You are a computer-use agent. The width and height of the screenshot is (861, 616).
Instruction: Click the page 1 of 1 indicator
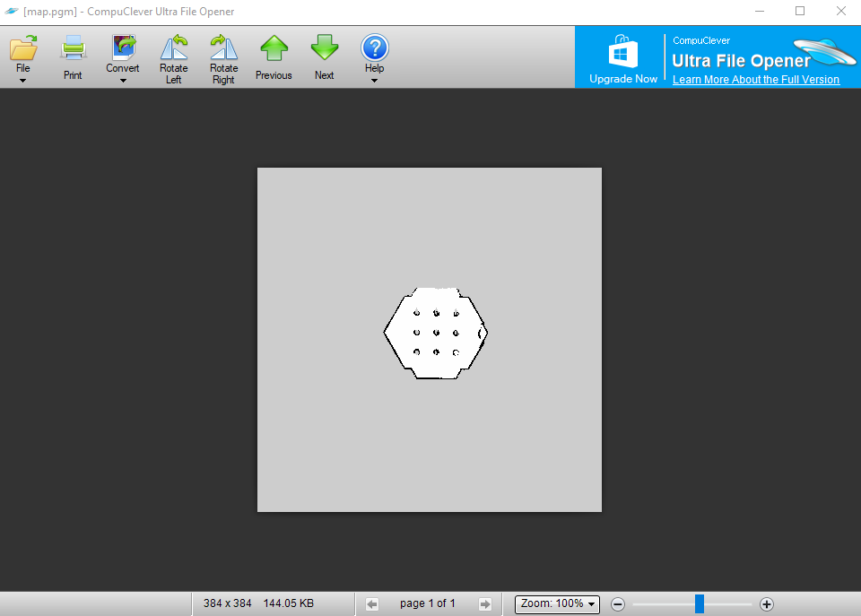(428, 603)
